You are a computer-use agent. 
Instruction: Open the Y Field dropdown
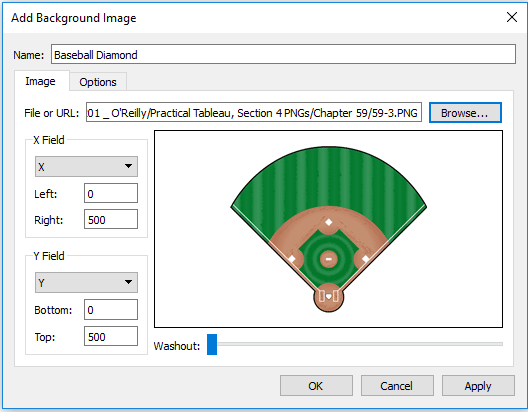pyautogui.click(x=86, y=282)
